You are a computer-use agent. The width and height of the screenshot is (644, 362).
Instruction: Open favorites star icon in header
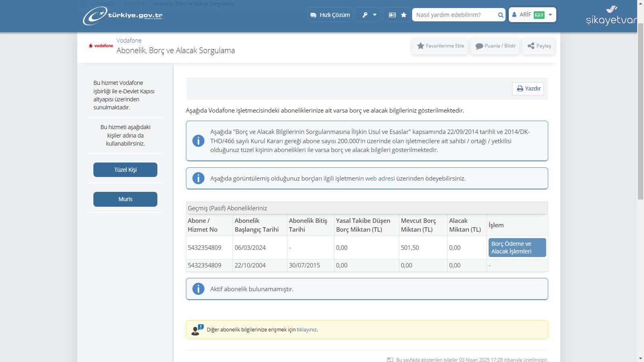click(404, 15)
